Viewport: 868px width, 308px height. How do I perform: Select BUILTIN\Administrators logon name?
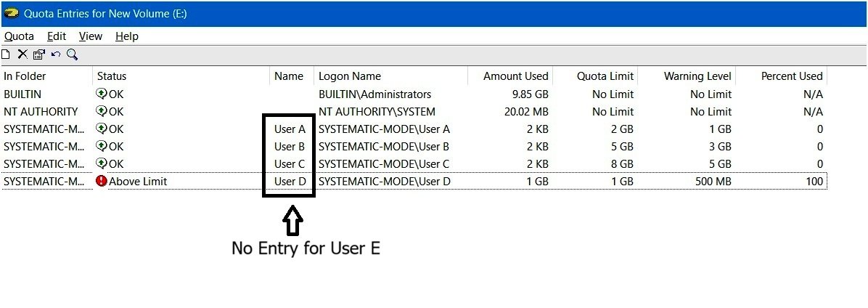tap(374, 94)
